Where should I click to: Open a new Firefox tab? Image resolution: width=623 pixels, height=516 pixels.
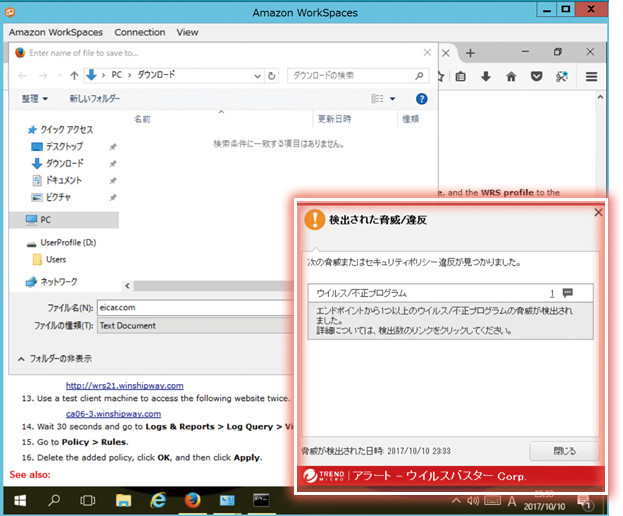470,53
